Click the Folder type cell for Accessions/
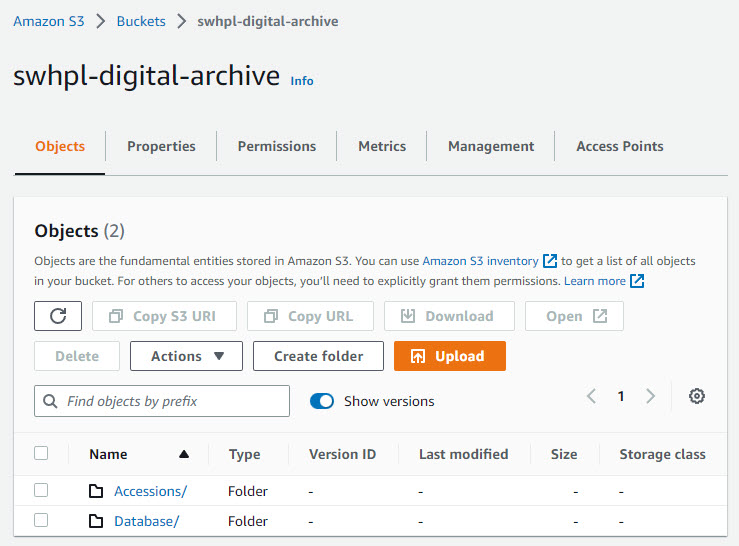The image size is (739, 546). tap(247, 491)
